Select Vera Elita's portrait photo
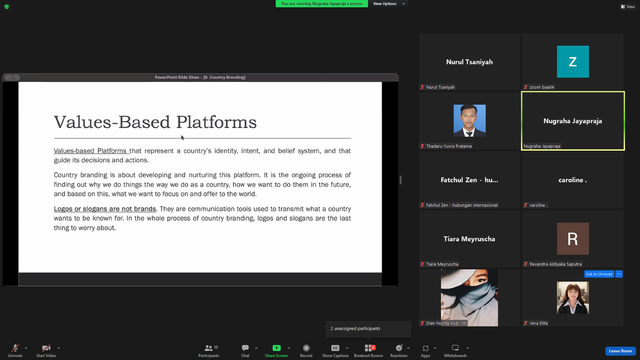 coord(573,298)
